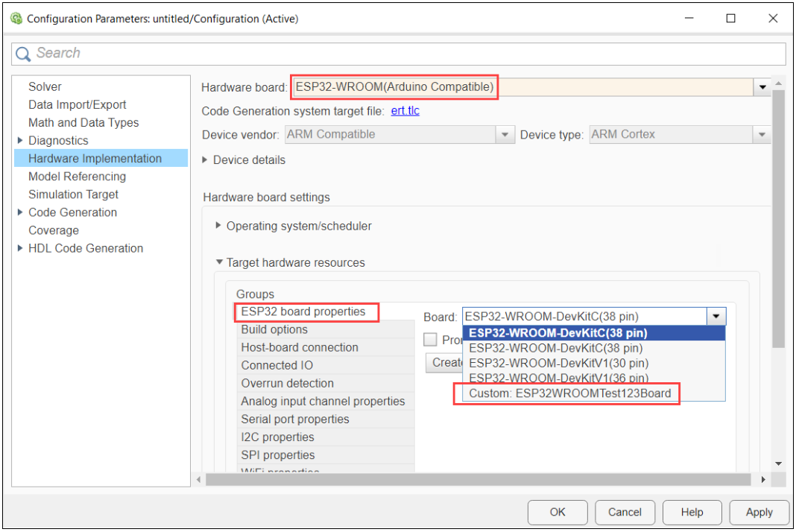Select Build options group
Screen dimensions: 796x532
pyautogui.click(x=274, y=329)
